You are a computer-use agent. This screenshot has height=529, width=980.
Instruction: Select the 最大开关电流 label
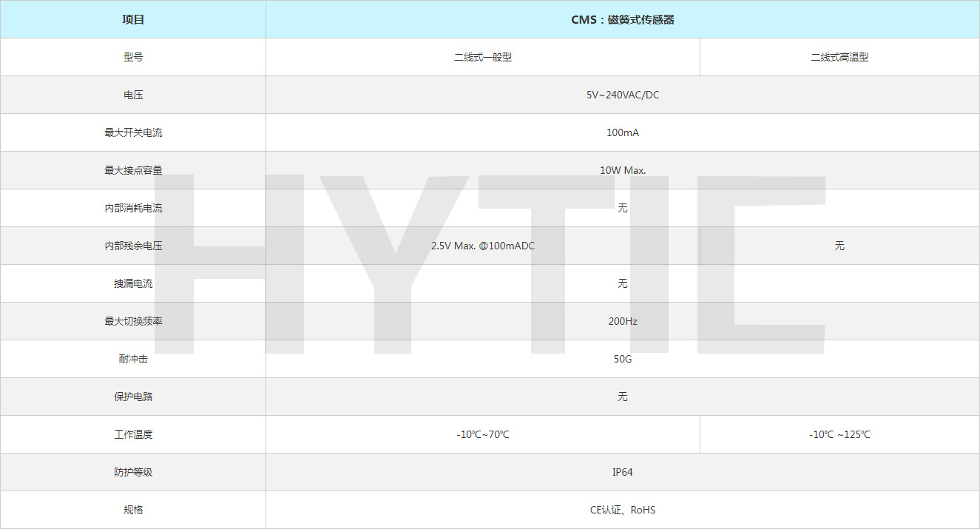133,132
